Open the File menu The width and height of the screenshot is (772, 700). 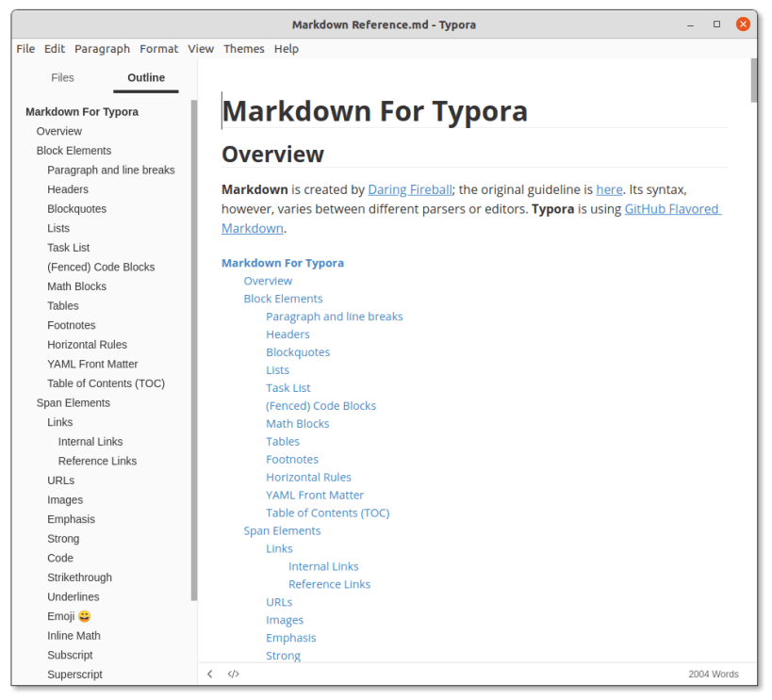(25, 49)
